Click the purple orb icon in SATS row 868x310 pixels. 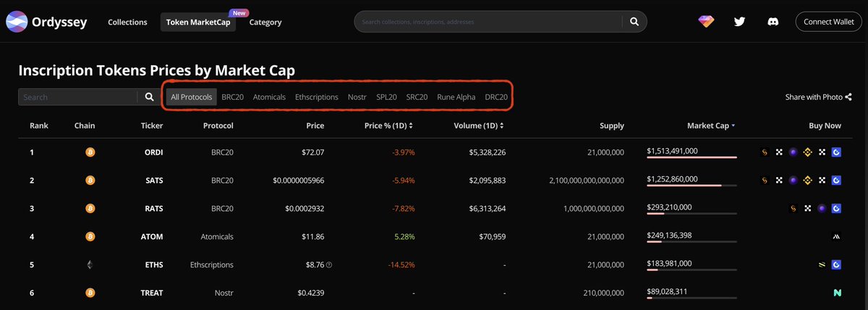(793, 180)
